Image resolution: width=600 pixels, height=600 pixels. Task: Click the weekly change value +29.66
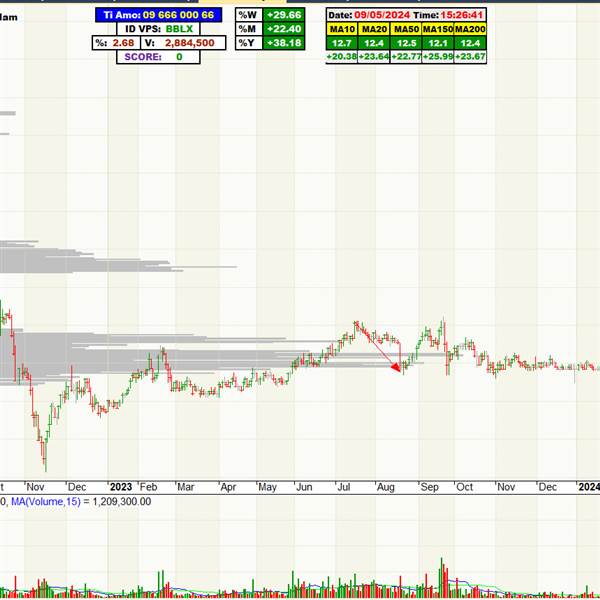tap(284, 15)
